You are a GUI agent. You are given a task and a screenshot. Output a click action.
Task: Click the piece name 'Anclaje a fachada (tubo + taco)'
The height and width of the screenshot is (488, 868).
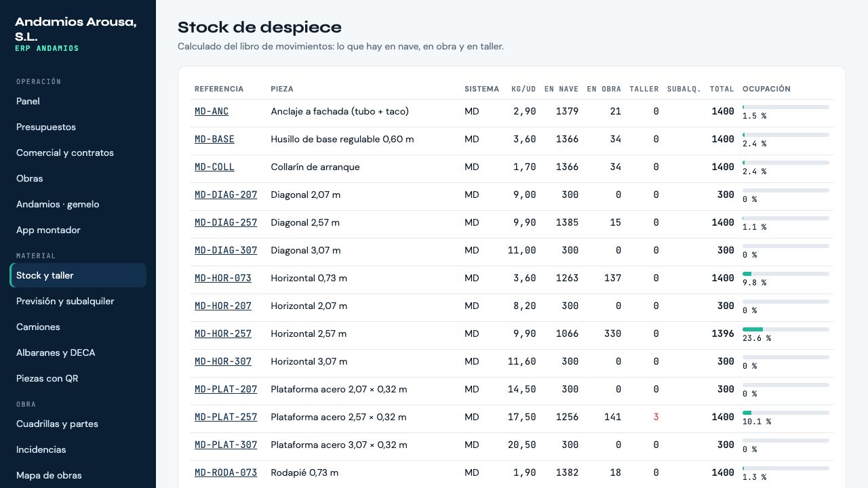coord(340,111)
